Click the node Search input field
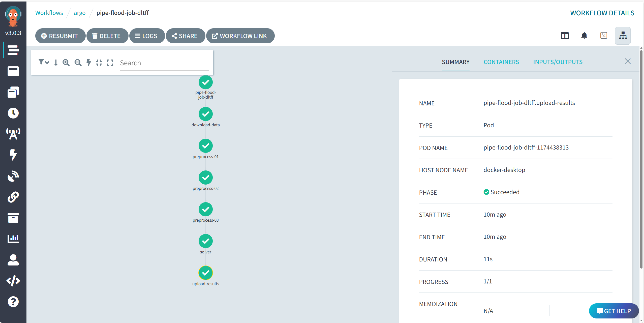This screenshot has width=644, height=323. [x=164, y=63]
